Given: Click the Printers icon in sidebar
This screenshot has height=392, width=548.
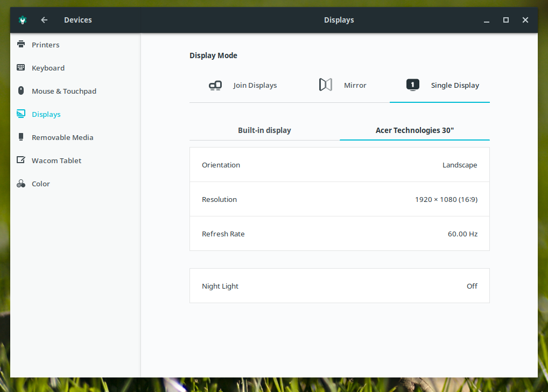Looking at the screenshot, I should pos(21,44).
